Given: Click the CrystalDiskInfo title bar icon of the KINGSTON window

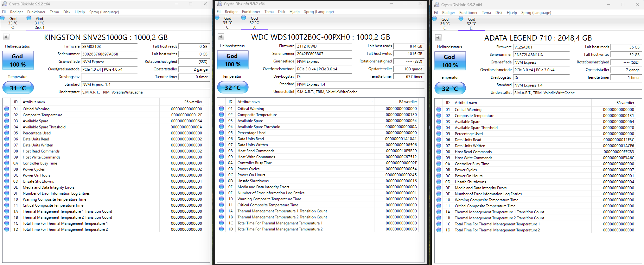Looking at the screenshot, I should click(x=5, y=4).
